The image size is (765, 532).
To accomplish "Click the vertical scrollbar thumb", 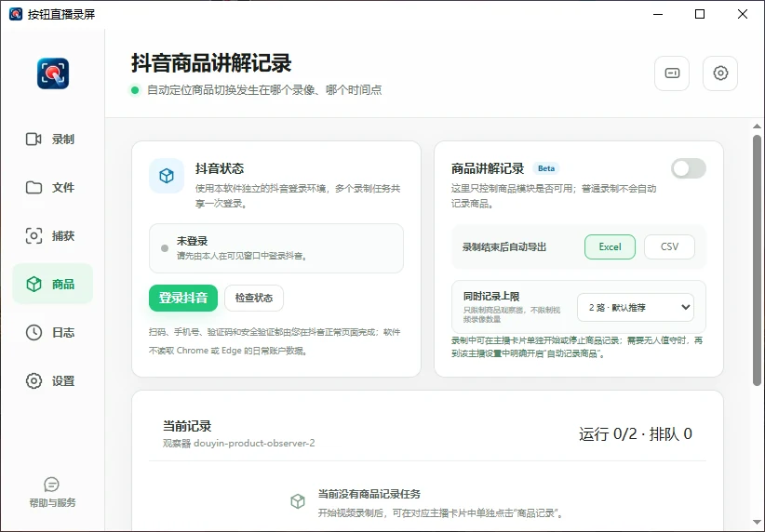I will (x=757, y=259).
